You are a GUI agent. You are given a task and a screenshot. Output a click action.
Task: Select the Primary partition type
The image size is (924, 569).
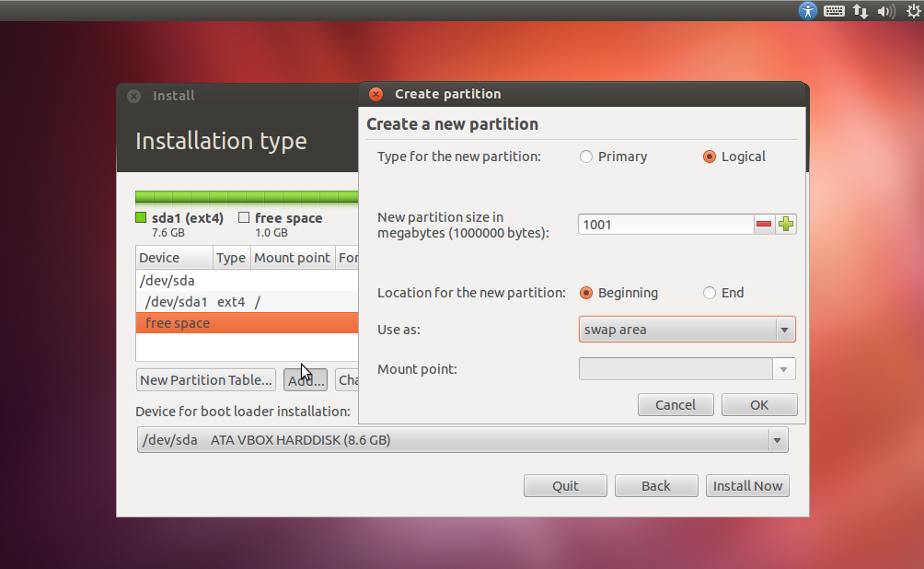click(614, 157)
